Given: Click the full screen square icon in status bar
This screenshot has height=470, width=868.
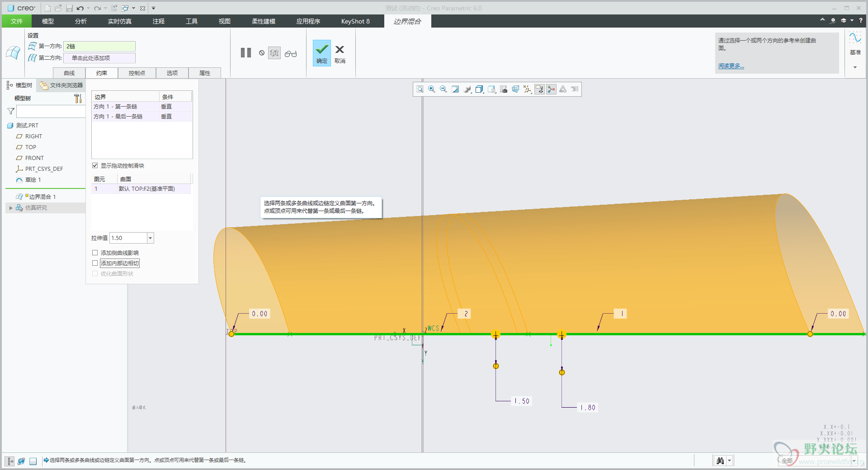Looking at the screenshot, I should click(x=33, y=461).
